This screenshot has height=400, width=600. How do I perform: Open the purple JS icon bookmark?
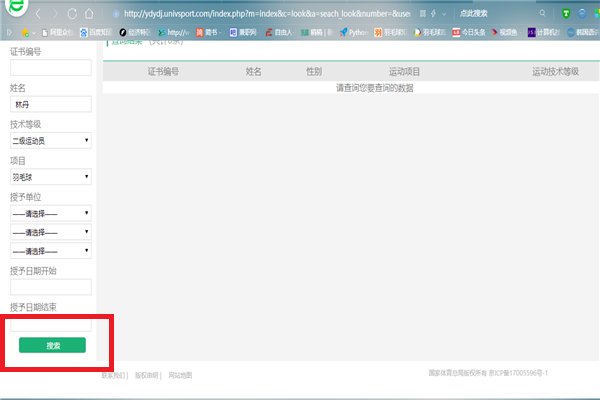click(543, 33)
